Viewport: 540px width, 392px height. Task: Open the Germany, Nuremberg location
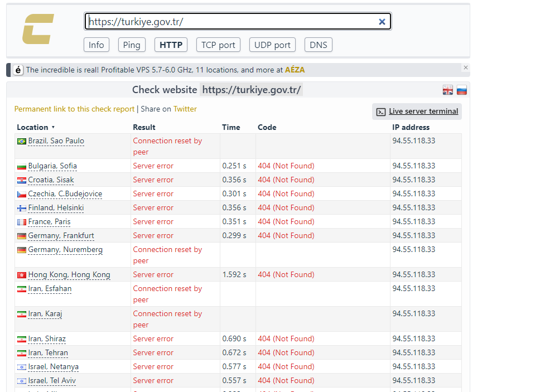[x=65, y=249]
